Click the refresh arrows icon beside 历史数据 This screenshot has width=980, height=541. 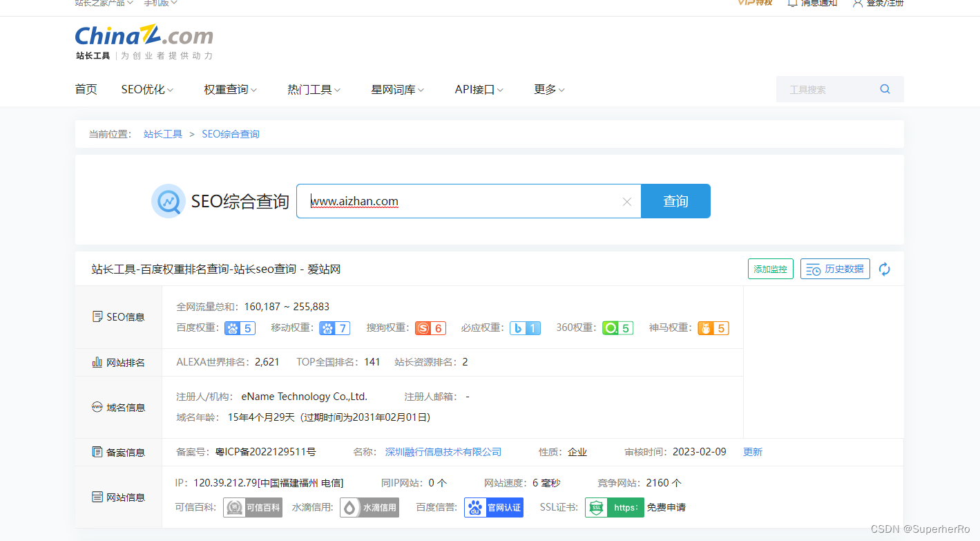coord(885,269)
